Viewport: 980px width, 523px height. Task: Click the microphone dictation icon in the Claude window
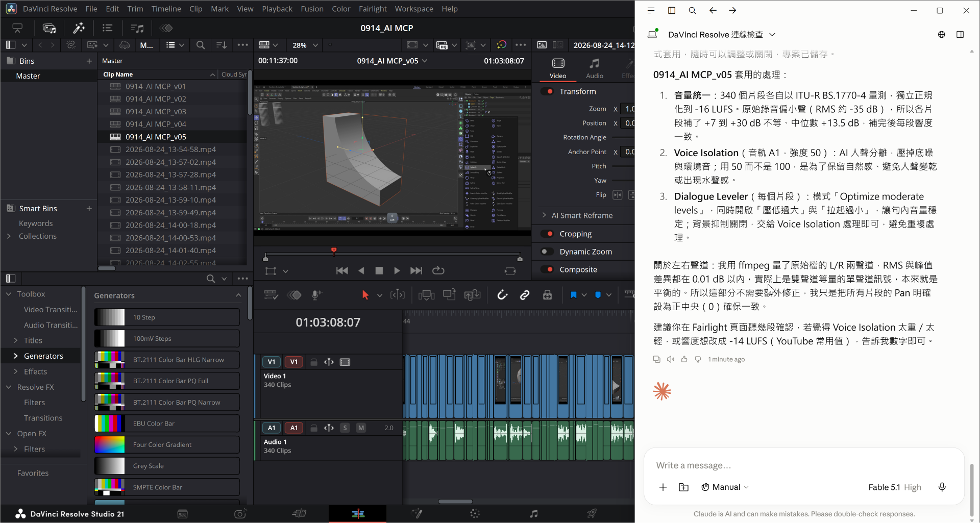(942, 487)
